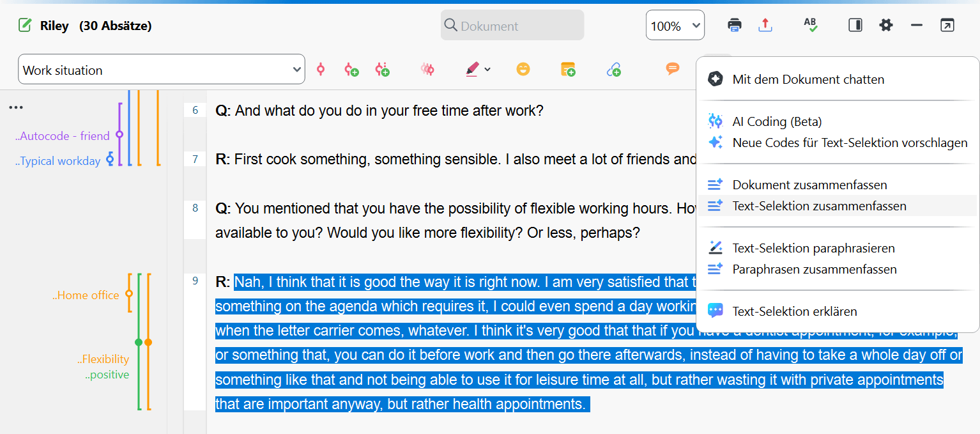The height and width of the screenshot is (434, 980).
Task: Click the spell check icon
Action: coord(810,26)
